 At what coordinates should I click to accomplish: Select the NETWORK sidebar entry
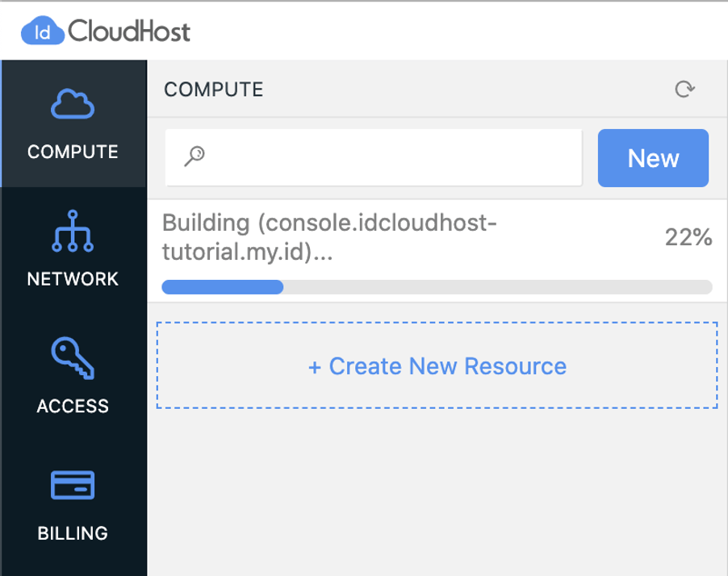coord(73,278)
